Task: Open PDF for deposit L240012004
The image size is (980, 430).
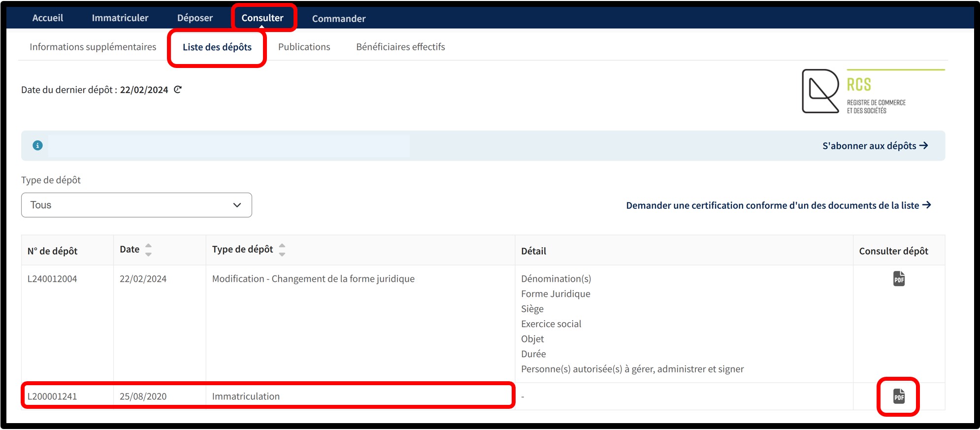Action: click(899, 279)
